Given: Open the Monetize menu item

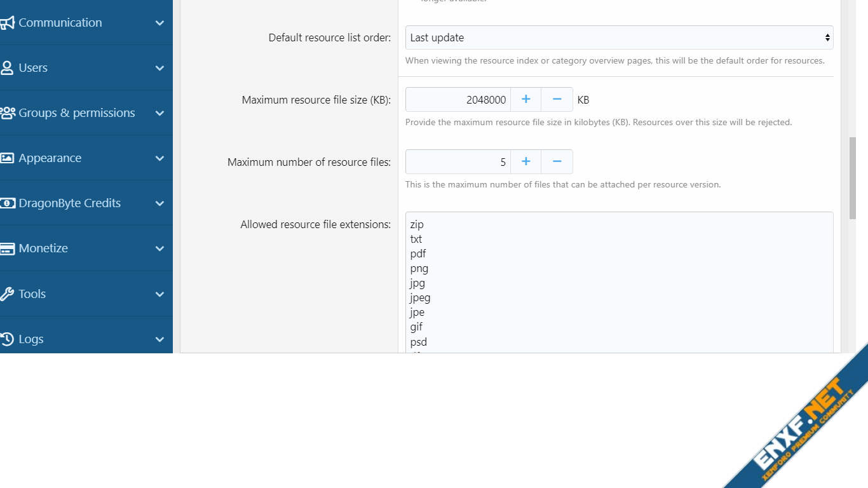Looking at the screenshot, I should [43, 248].
